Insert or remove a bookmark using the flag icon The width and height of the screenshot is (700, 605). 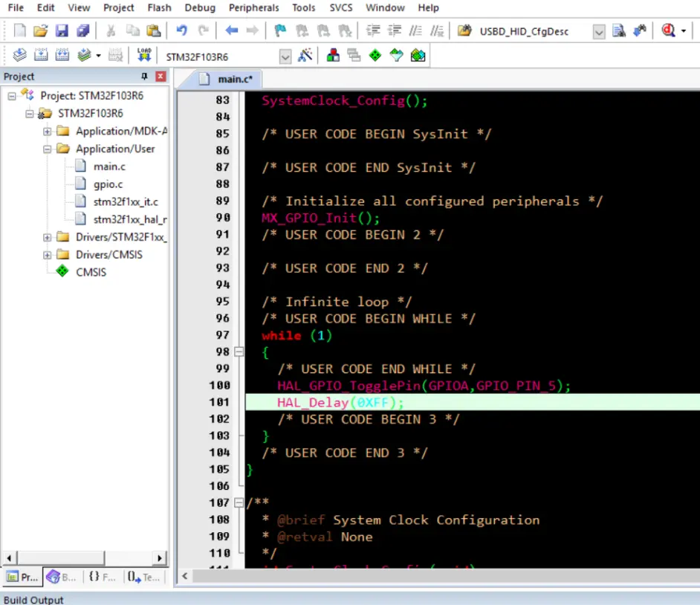(x=280, y=30)
